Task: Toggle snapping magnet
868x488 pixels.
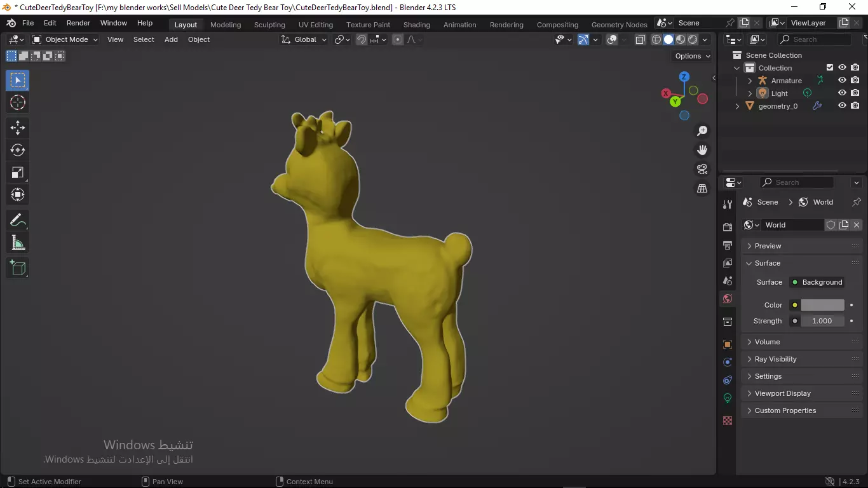Action: tap(362, 39)
